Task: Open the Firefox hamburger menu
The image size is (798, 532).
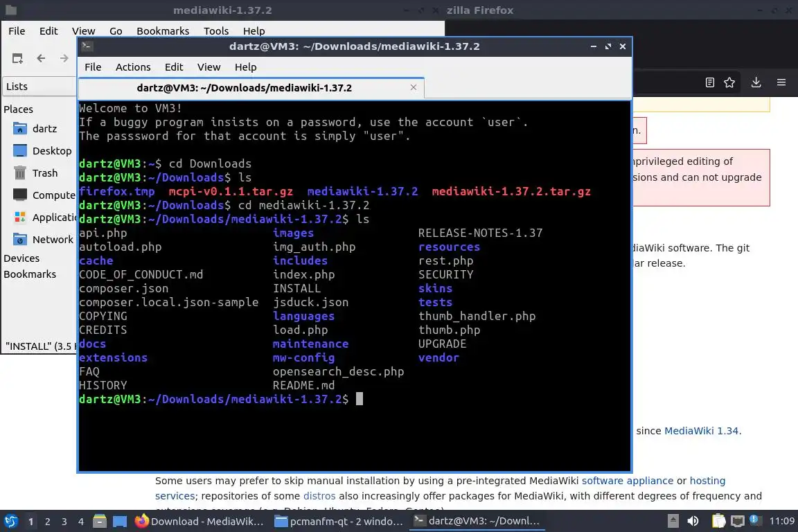Action: click(781, 82)
